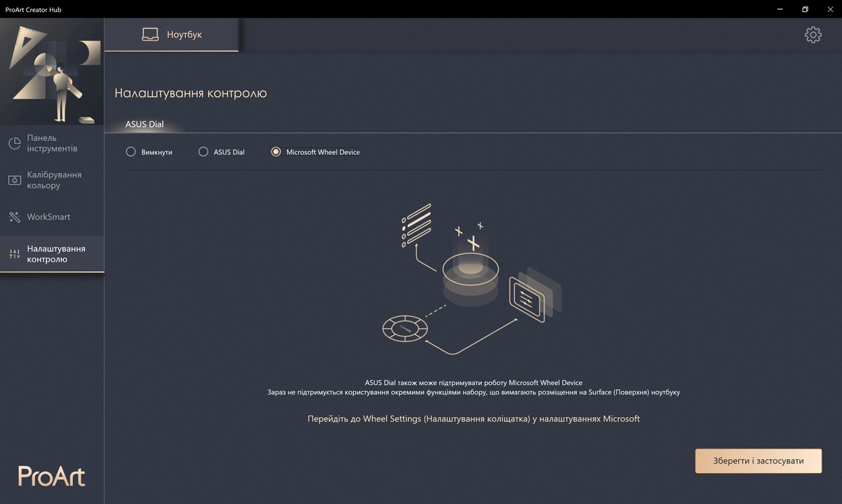842x504 pixels.
Task: Open the settings gear icon
Action: 813,34
